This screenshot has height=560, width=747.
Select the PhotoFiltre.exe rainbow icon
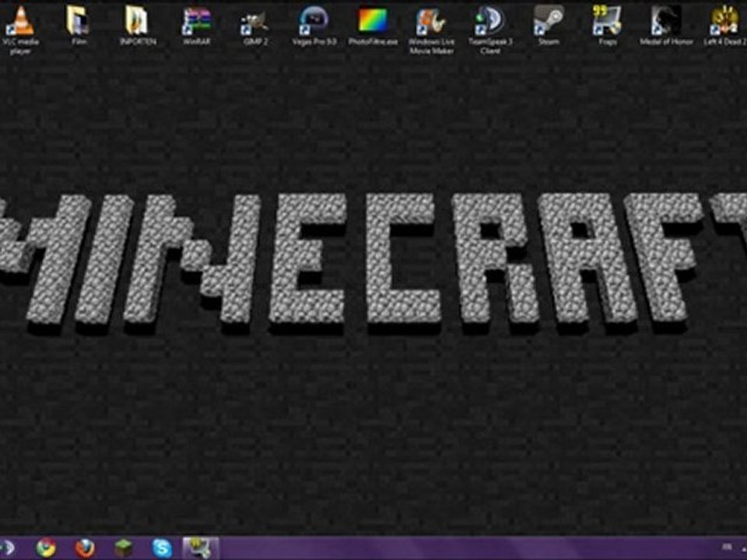[373, 25]
